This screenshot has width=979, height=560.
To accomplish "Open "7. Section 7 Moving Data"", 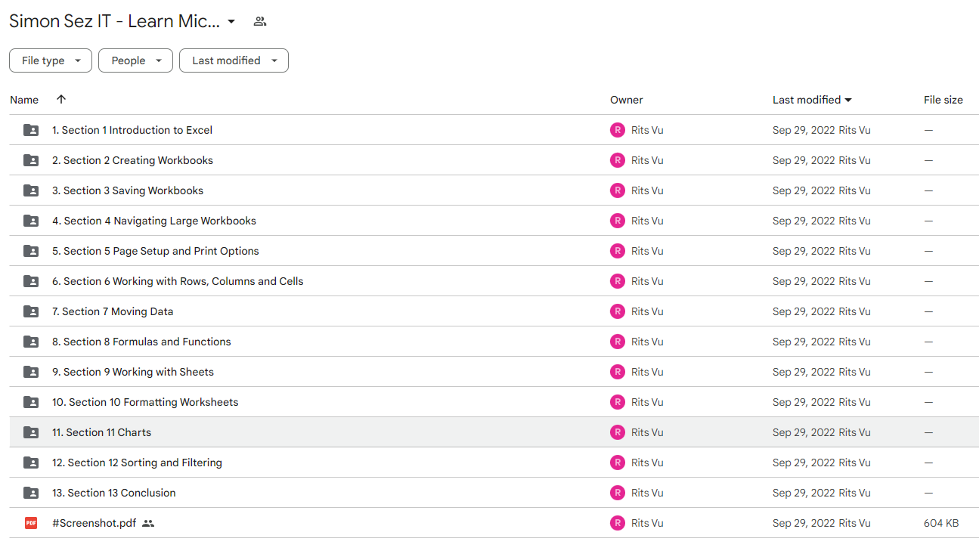I will click(x=113, y=311).
